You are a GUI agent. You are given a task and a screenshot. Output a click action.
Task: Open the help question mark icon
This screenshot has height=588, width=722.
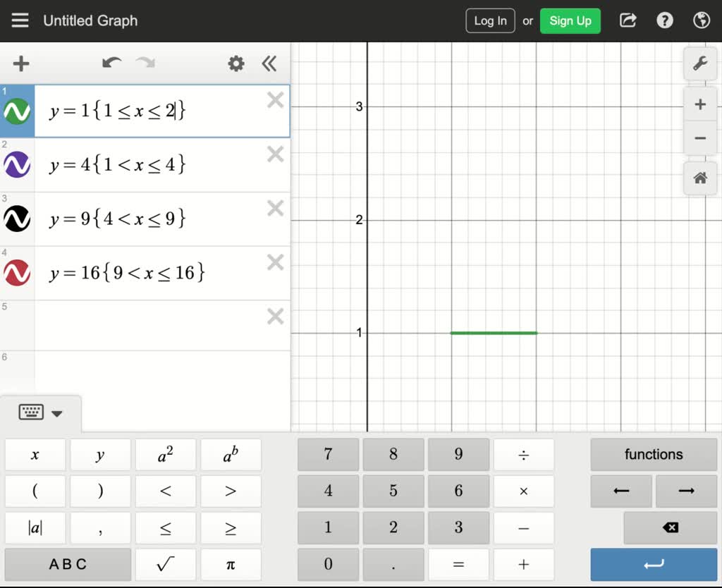[x=664, y=20]
